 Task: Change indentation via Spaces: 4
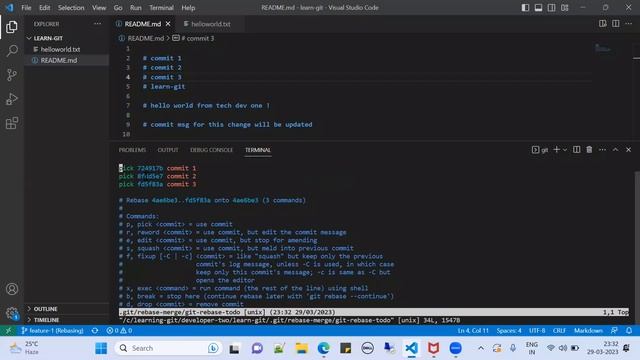[509, 330]
